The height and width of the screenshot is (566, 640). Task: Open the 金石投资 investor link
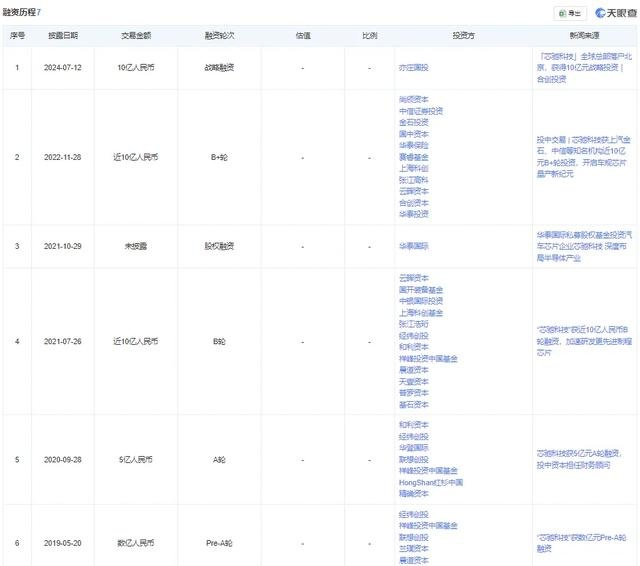click(413, 122)
